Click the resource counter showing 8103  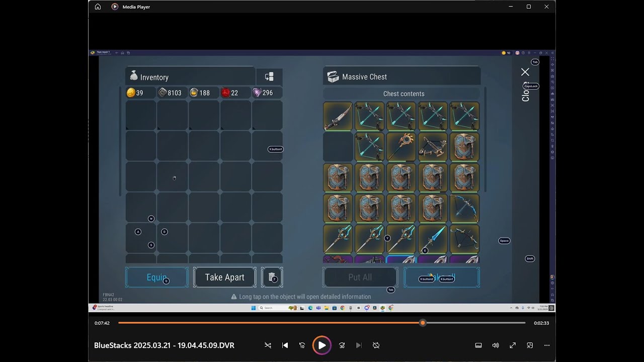170,93
